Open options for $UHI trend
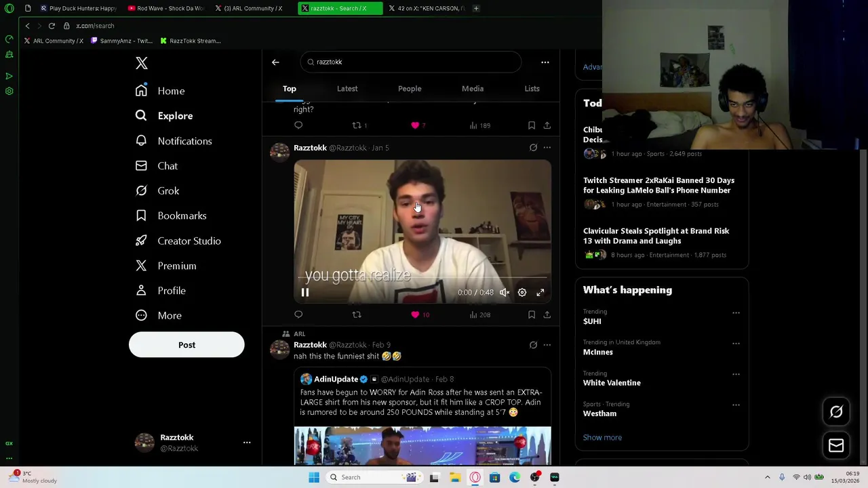This screenshot has width=868, height=488. pyautogui.click(x=736, y=313)
